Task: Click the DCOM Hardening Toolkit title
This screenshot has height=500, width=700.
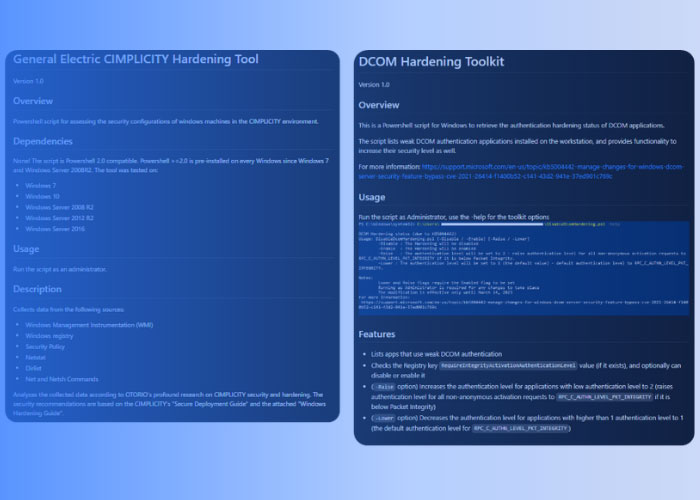Action: coord(431,62)
